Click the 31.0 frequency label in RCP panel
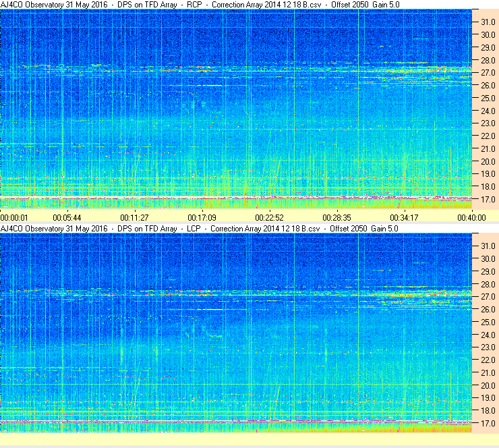This screenshot has height=448, width=499. click(488, 22)
